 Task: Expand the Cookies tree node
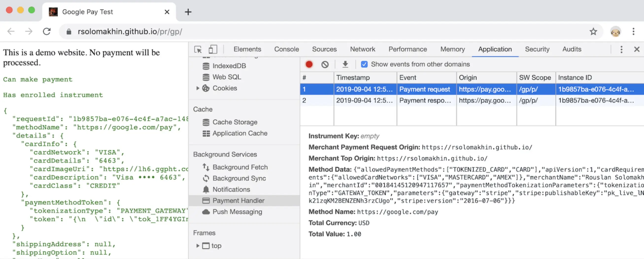coord(198,88)
